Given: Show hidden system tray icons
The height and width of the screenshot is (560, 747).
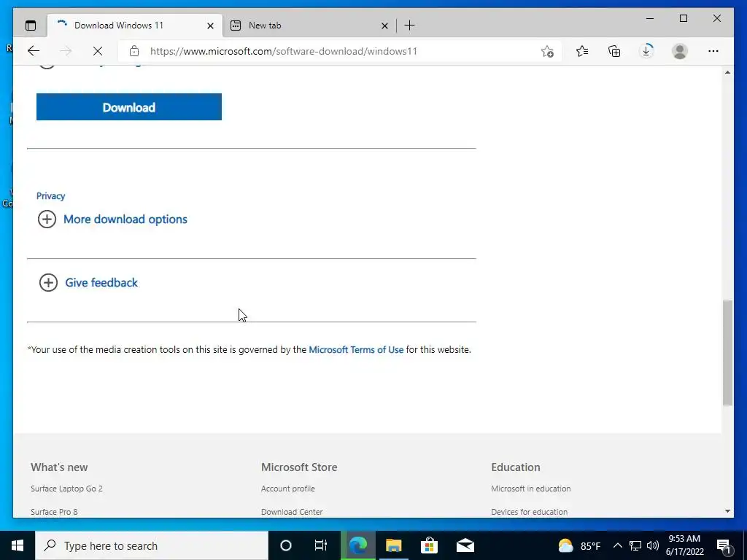Looking at the screenshot, I should [x=617, y=545].
